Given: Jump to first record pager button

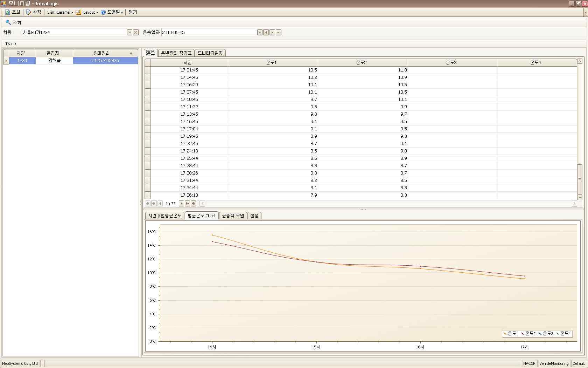Looking at the screenshot, I should pyautogui.click(x=147, y=203).
